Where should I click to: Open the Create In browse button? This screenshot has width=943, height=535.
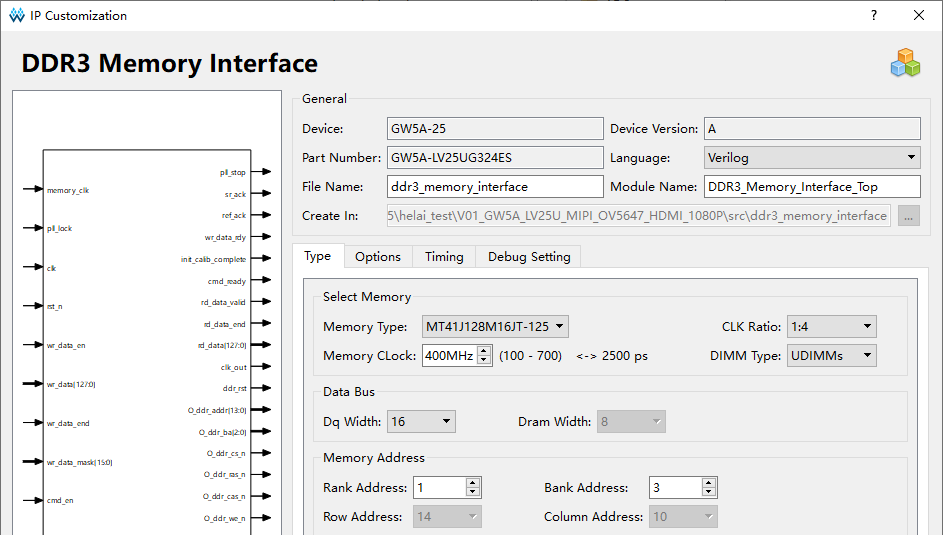909,216
